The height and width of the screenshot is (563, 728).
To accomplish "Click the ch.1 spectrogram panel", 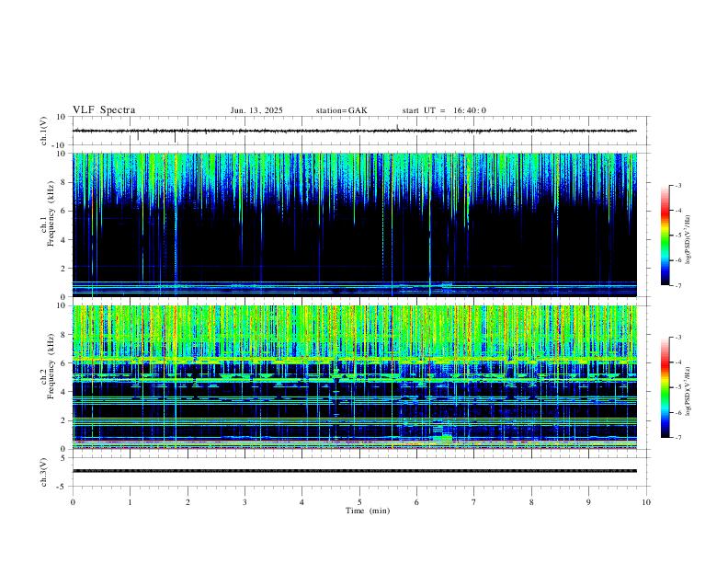I will (354, 224).
